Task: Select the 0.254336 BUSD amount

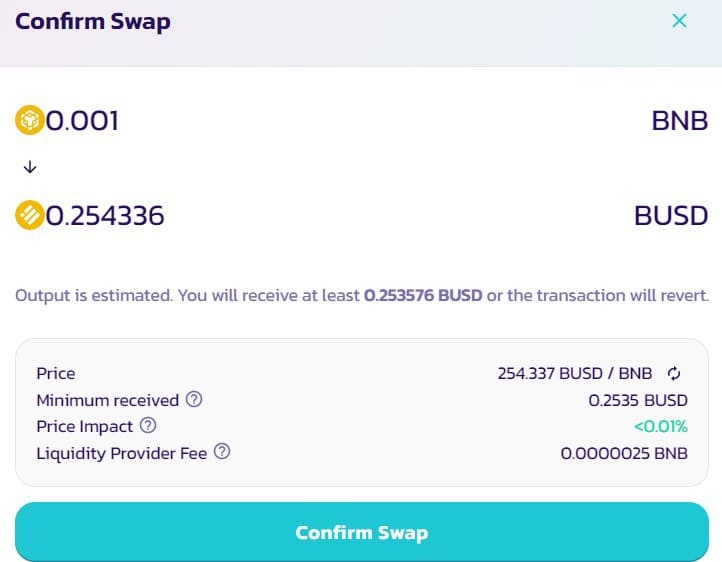Action: [x=105, y=215]
